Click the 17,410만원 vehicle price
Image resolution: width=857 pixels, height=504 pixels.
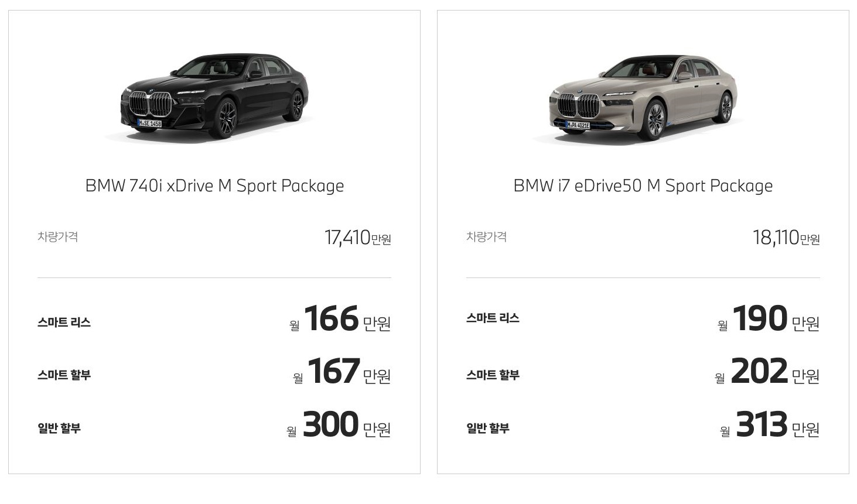click(x=357, y=238)
